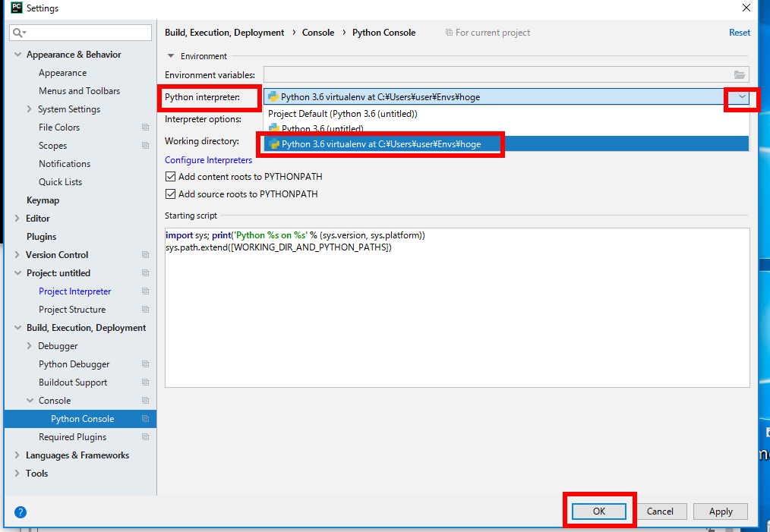Click the Reset link

tap(740, 33)
